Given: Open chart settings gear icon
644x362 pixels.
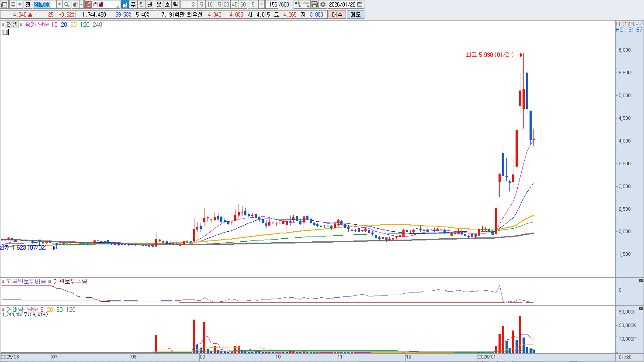Looking at the screenshot, I should [x=323, y=4].
